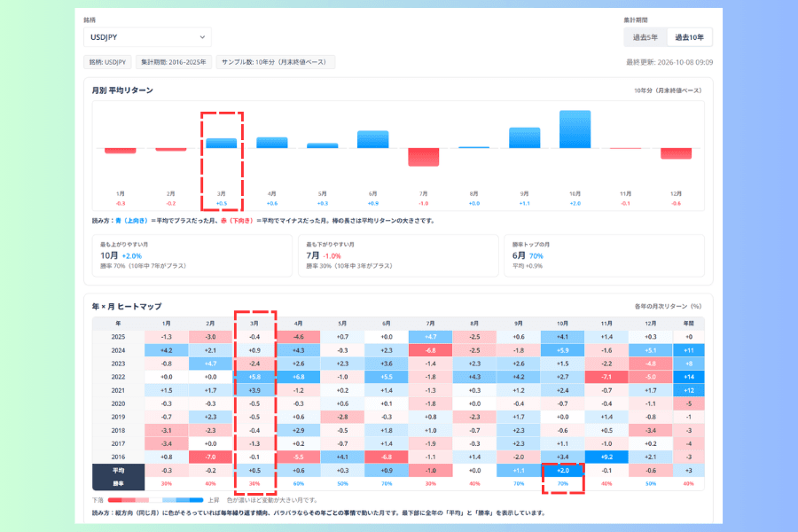Click the 2022 annual total cell +14
Image resolution: width=798 pixels, height=532 pixels.
689,377
